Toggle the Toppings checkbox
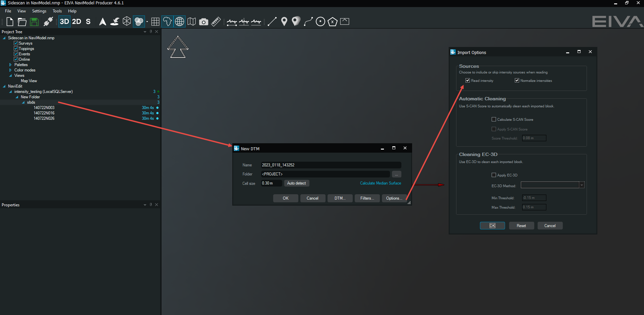 [16, 49]
